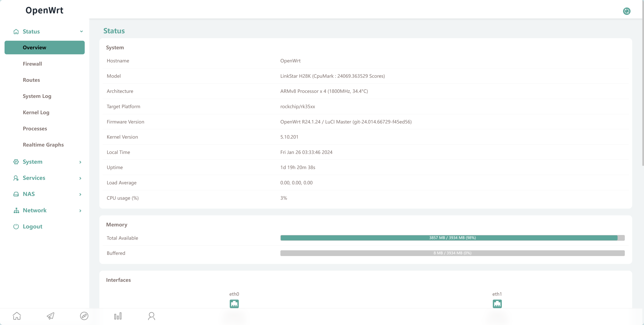Screen dimensions: 644x325
Task: Open the link icon in bottom bar
Action: tap(84, 316)
